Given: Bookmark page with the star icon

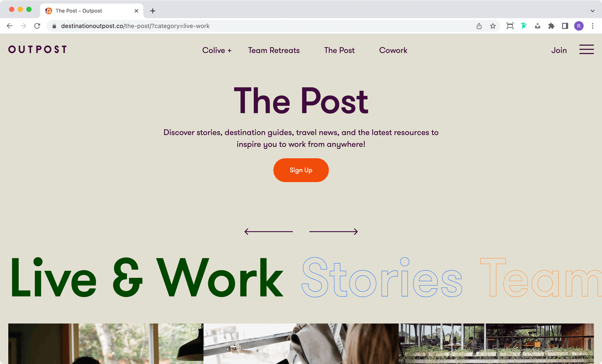Looking at the screenshot, I should point(493,26).
